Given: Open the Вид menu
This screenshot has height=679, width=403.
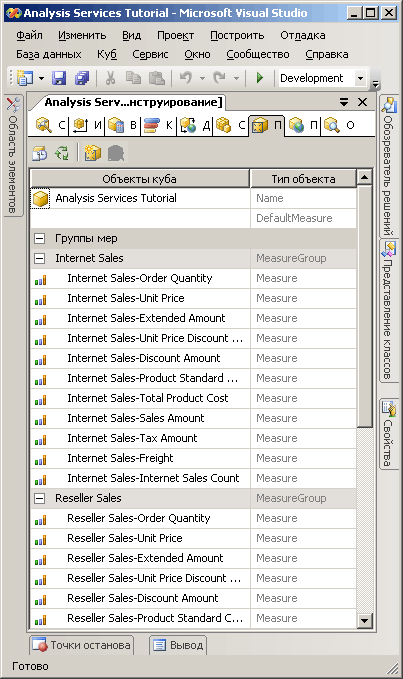Looking at the screenshot, I should (131, 35).
